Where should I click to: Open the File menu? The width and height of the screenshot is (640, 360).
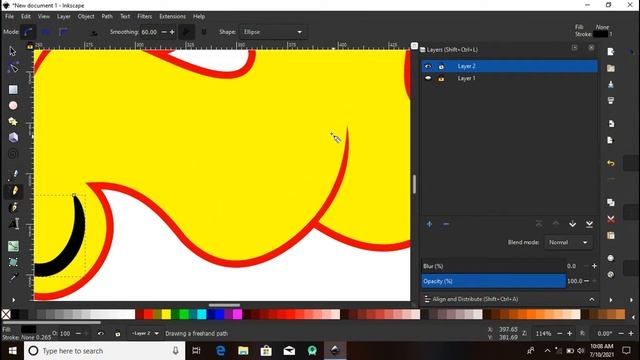pos(9,16)
